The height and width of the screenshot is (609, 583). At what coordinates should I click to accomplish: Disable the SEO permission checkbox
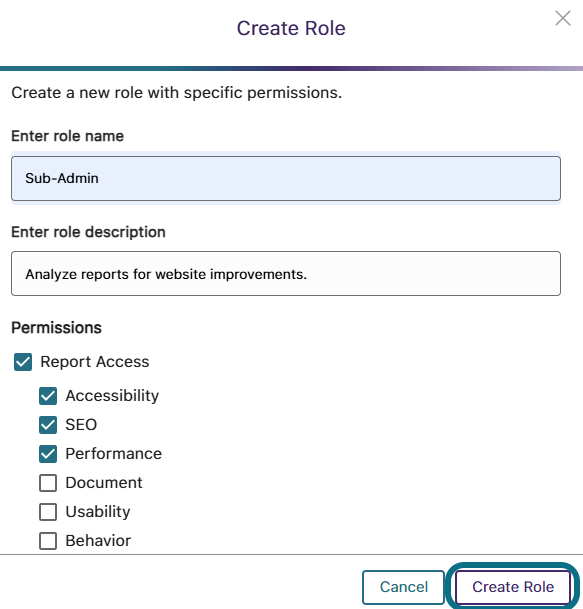pos(48,425)
